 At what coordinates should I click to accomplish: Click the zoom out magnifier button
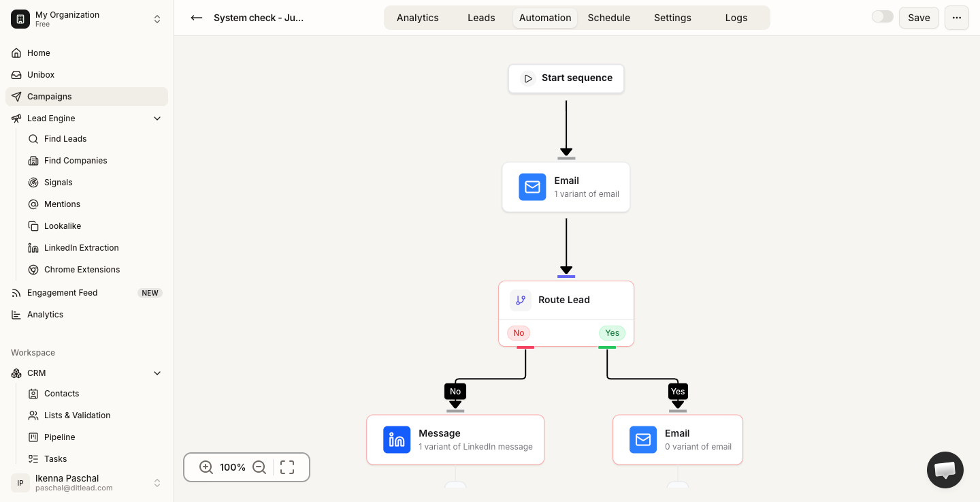click(x=259, y=467)
